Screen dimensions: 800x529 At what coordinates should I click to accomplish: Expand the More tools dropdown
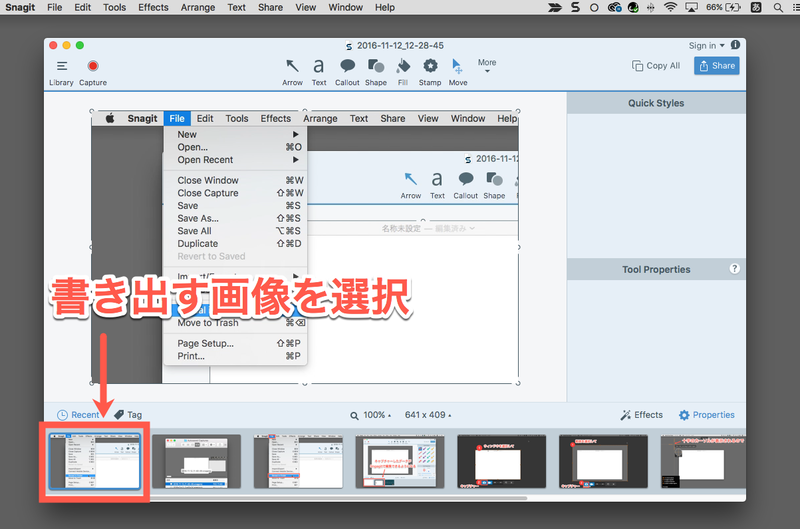click(x=487, y=65)
